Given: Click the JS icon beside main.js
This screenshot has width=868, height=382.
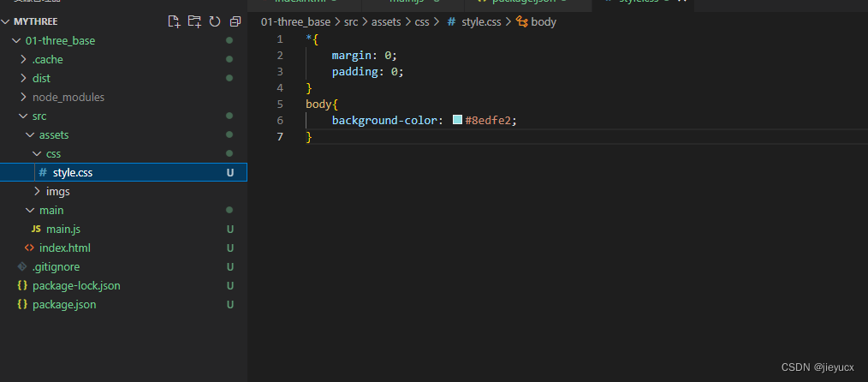Looking at the screenshot, I should click(36, 229).
